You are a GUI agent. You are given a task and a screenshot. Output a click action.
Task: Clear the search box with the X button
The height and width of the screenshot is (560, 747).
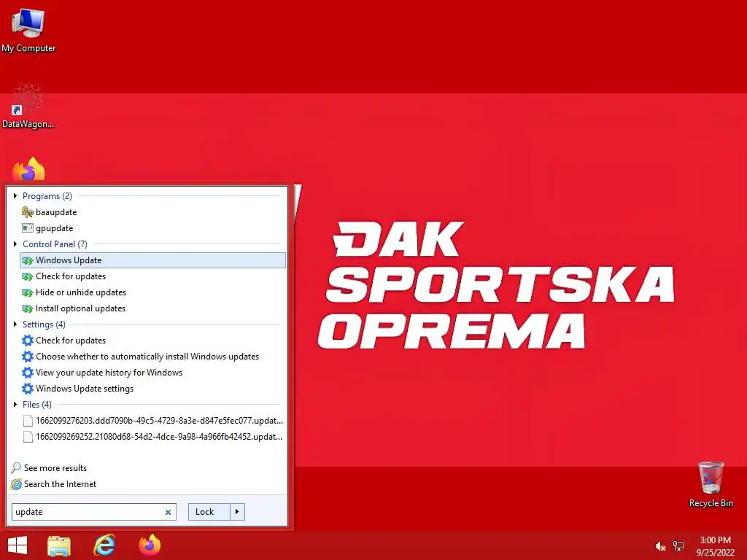168,513
